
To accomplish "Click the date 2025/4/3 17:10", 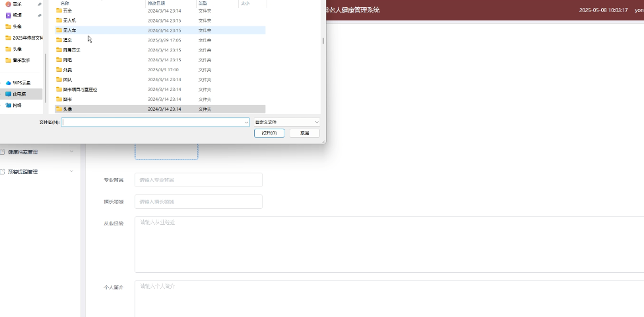I will coord(163,70).
